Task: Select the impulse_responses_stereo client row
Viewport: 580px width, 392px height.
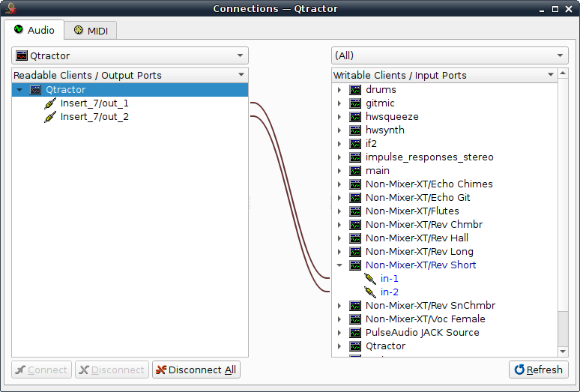Action: pos(444,157)
